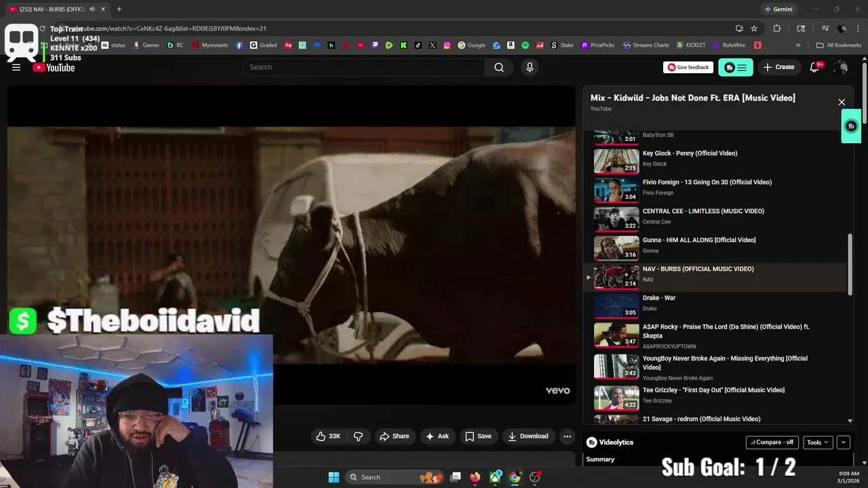Open the Chrome extensions puzzle icon
Screen dimensions: 868x488
pyautogui.click(x=777, y=28)
